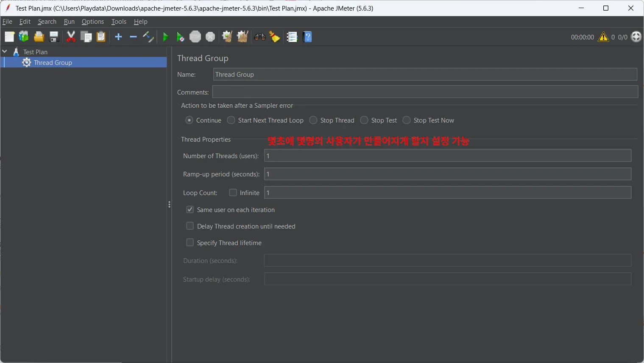This screenshot has width=644, height=363.
Task: Open the Search menu
Action: (x=47, y=22)
